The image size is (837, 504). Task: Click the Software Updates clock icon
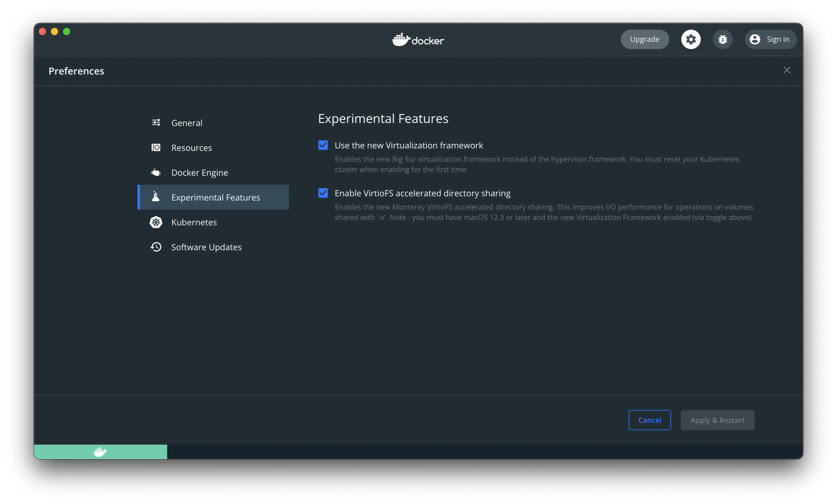156,247
